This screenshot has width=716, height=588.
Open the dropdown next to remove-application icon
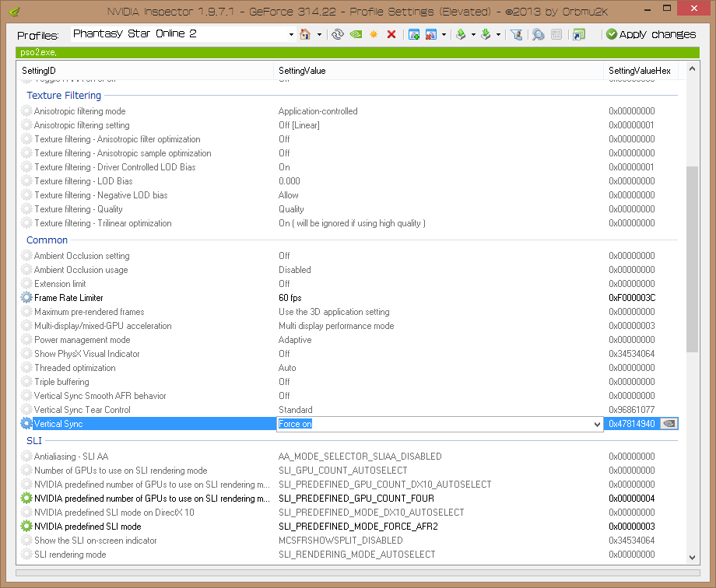(444, 35)
